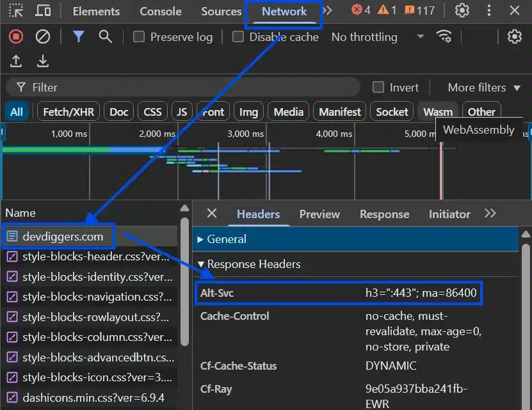The height and width of the screenshot is (410, 532).
Task: Select the Network tab
Action: tap(284, 11)
